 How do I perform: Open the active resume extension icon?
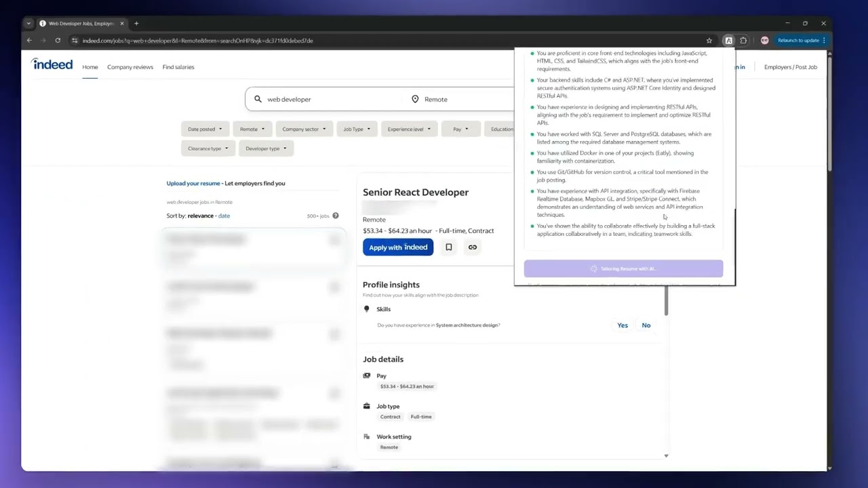point(729,41)
